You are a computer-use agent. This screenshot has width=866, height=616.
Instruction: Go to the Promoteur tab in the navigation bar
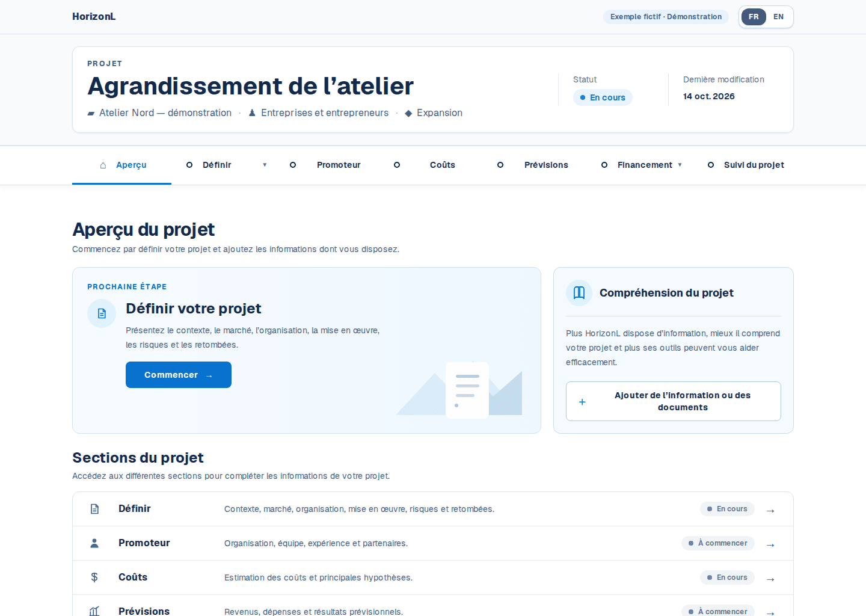pyautogui.click(x=327, y=165)
